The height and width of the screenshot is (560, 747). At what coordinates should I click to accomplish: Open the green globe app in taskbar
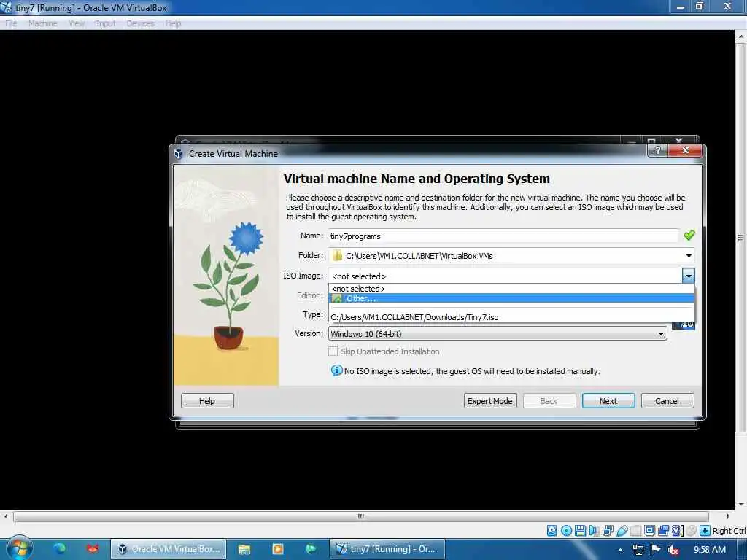click(310, 549)
